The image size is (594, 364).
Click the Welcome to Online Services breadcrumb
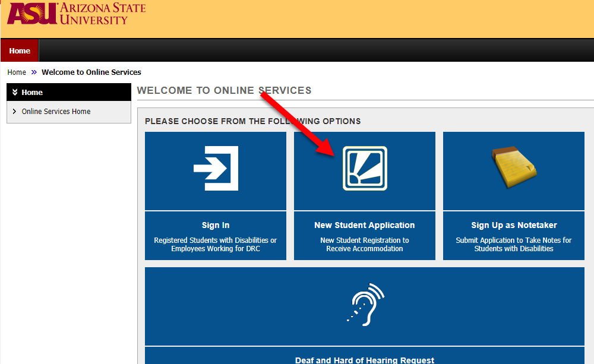[x=91, y=72]
